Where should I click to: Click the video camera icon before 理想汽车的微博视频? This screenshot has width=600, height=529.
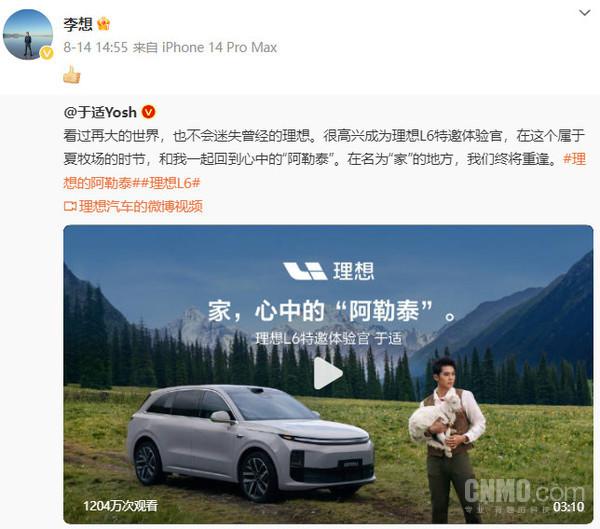(70, 207)
